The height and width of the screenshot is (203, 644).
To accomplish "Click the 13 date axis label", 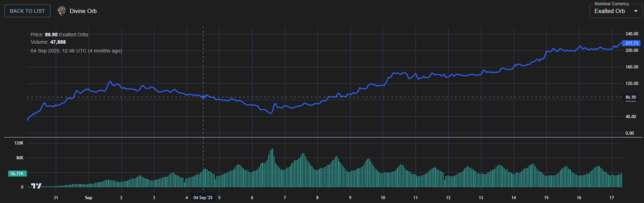I will point(481,198).
